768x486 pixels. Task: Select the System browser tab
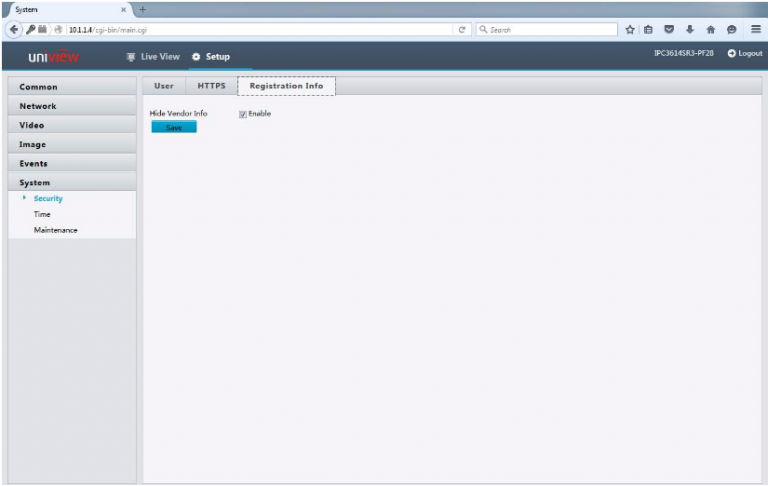(x=69, y=9)
